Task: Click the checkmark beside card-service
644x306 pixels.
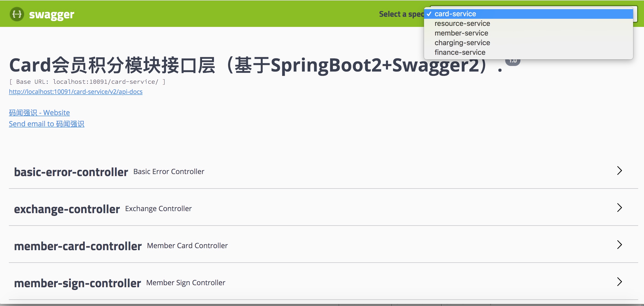Action: click(429, 14)
